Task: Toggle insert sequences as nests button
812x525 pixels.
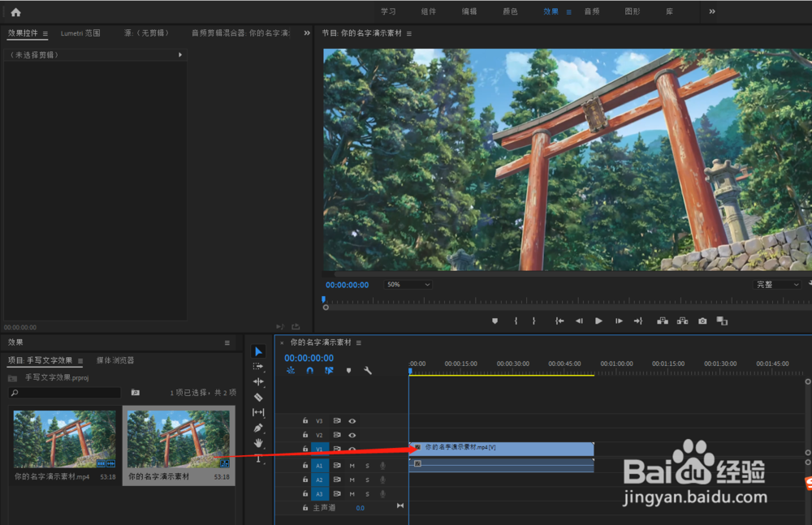Action: [291, 371]
